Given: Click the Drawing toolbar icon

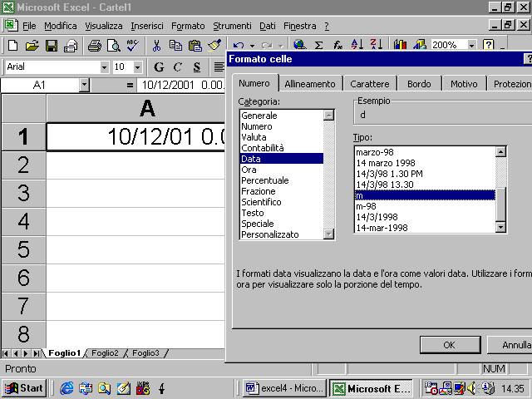Looking at the screenshot, I should (x=420, y=45).
